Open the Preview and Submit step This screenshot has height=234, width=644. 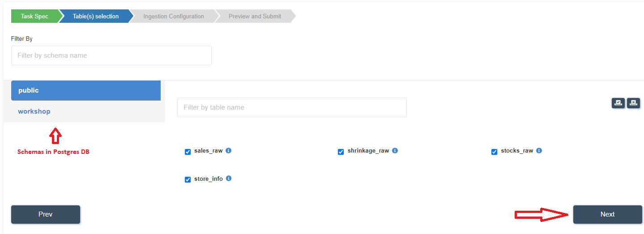tap(255, 17)
